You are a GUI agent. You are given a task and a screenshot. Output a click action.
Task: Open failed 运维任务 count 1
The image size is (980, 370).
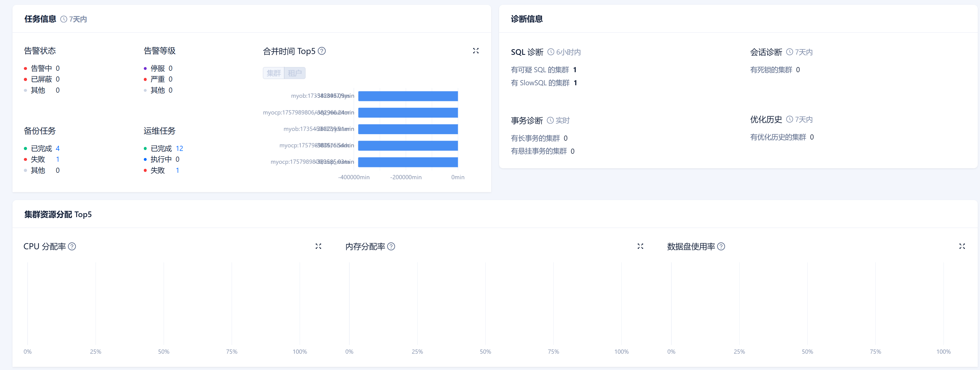coord(177,170)
